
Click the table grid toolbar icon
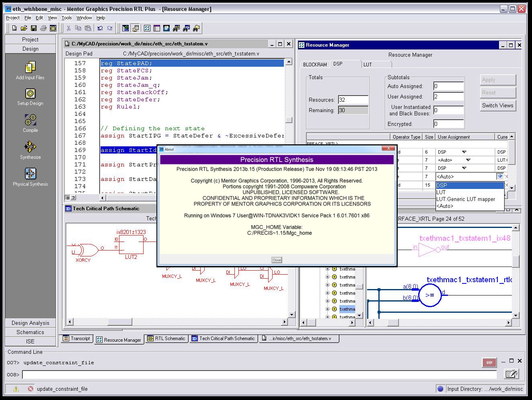(157, 28)
